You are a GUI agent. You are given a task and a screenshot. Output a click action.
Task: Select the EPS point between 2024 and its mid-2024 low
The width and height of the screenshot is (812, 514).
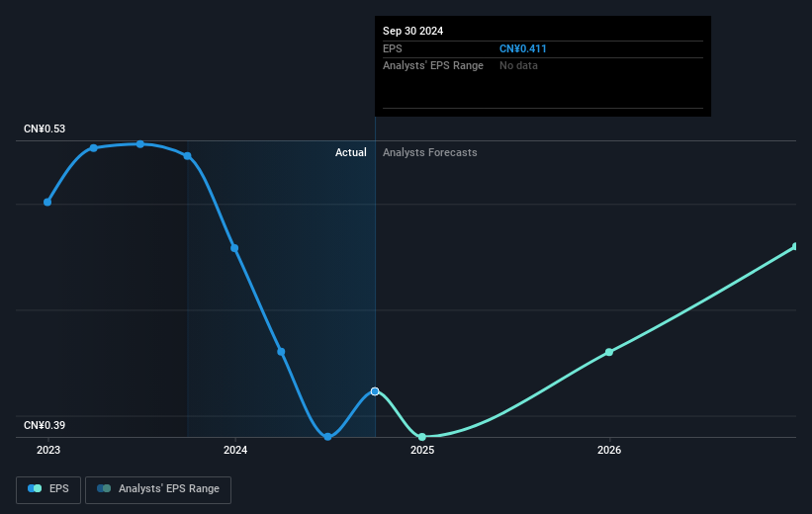coord(281,352)
